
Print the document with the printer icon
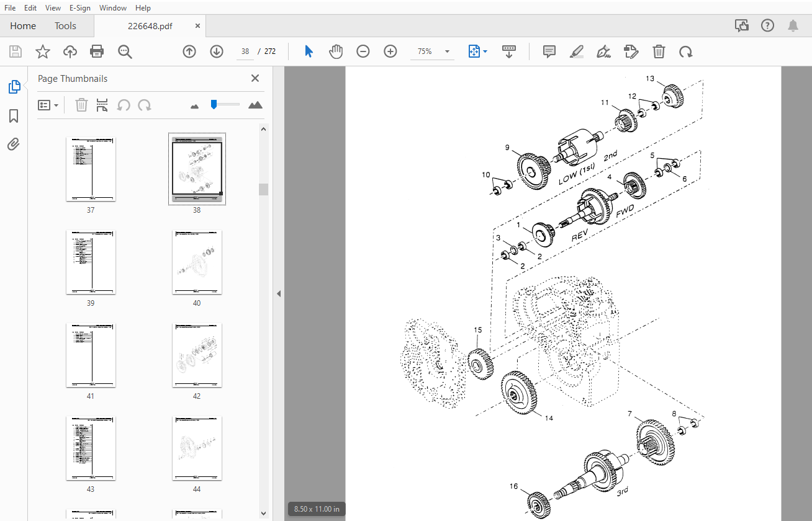point(97,51)
